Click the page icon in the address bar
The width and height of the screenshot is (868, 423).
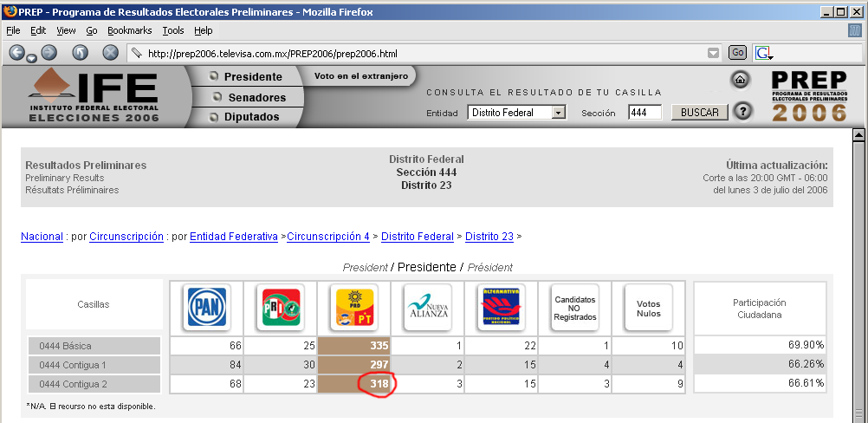point(136,54)
